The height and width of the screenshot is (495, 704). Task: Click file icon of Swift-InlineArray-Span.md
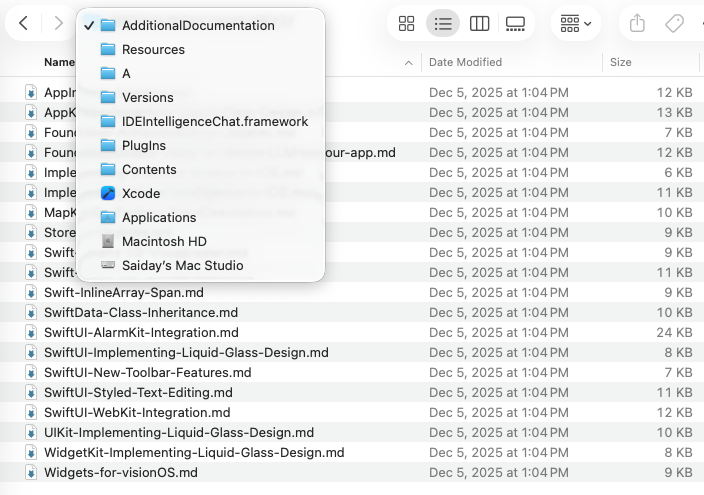[31, 292]
